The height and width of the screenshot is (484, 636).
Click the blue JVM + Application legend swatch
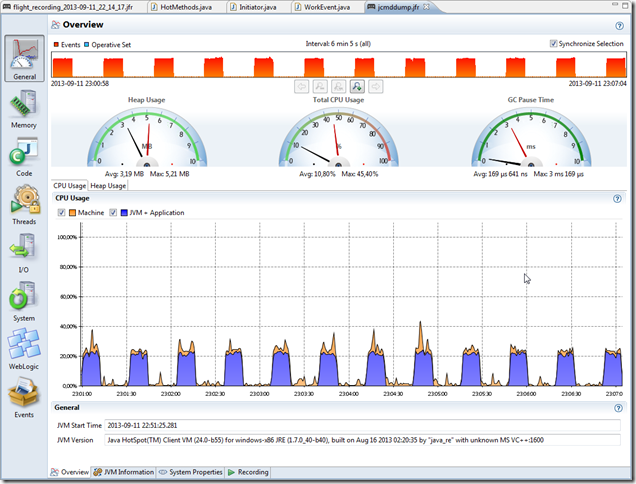click(x=124, y=213)
